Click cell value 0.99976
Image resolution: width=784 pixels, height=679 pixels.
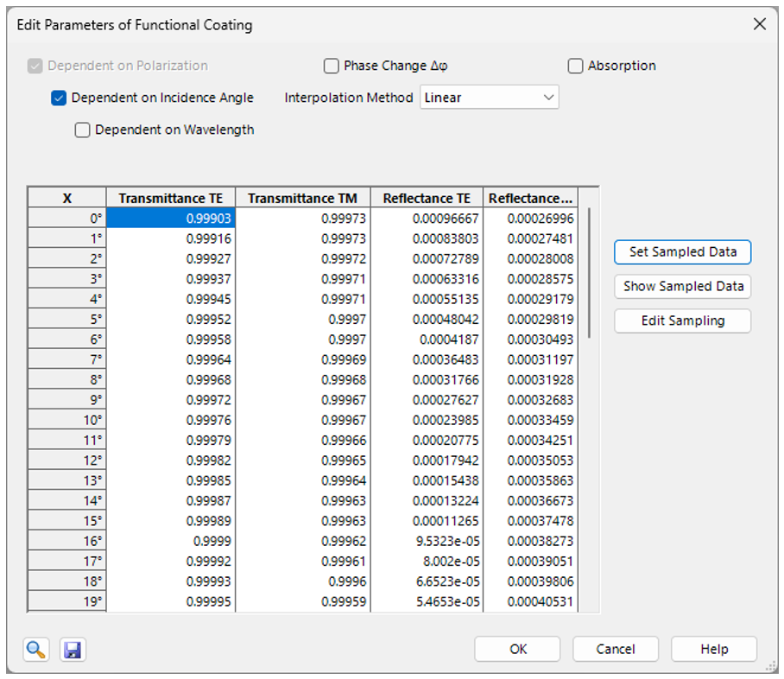coord(170,420)
